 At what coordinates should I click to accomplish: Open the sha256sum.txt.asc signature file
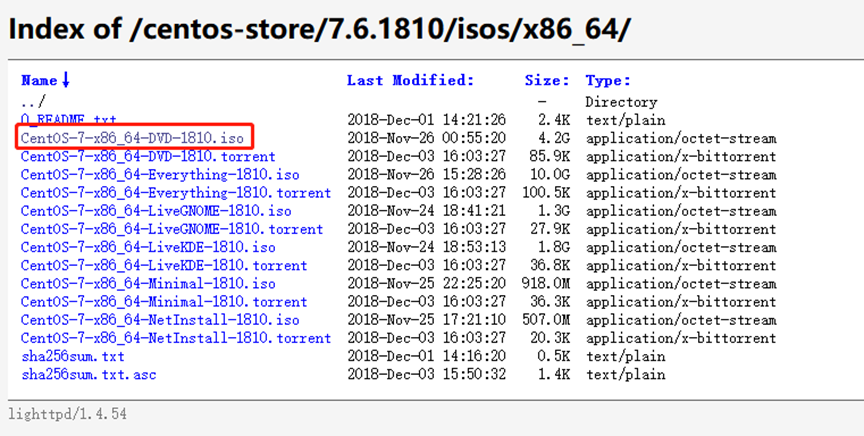(89, 375)
